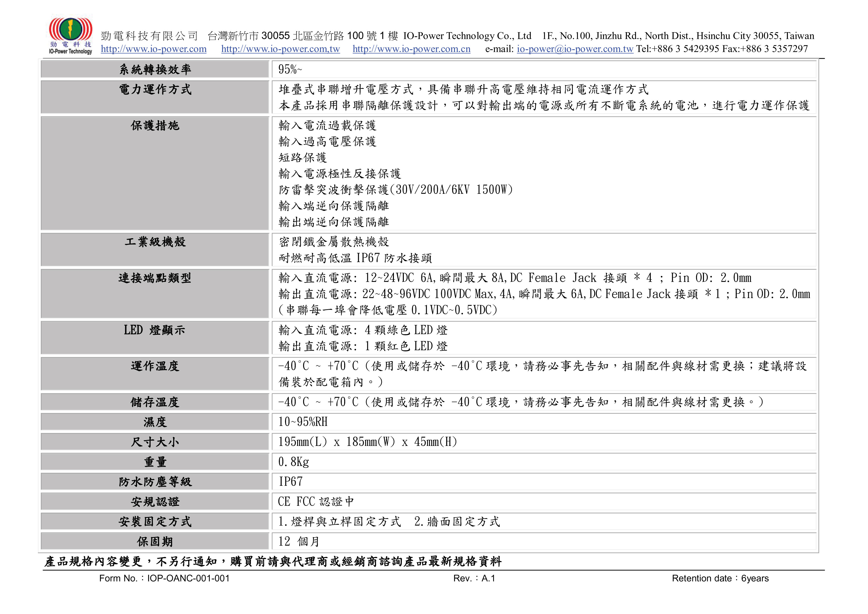Click the 輸入直流電源 12~24VDC 6A line

tap(515, 278)
